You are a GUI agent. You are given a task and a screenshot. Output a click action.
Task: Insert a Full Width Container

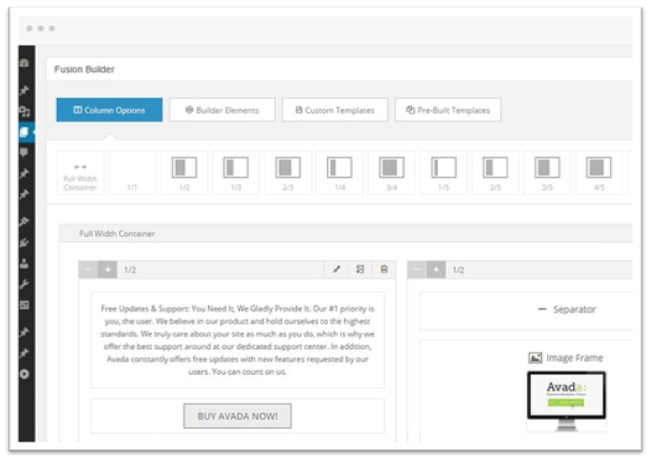pos(80,172)
